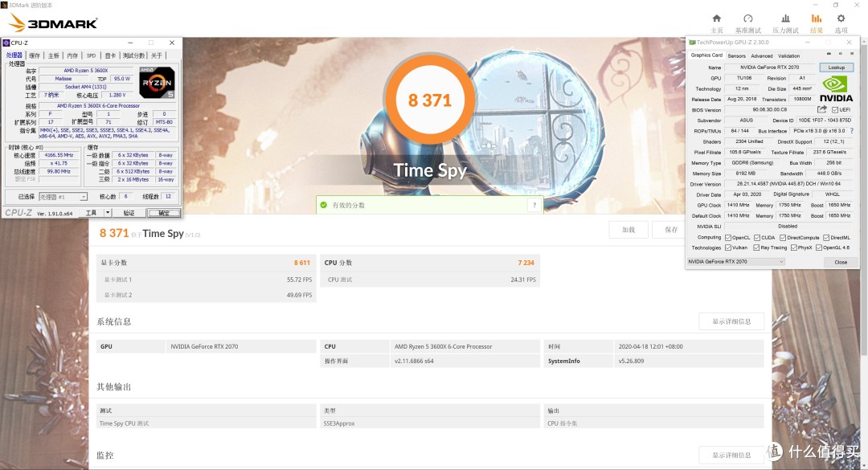Open the Options (选项) gear icon

click(841, 18)
